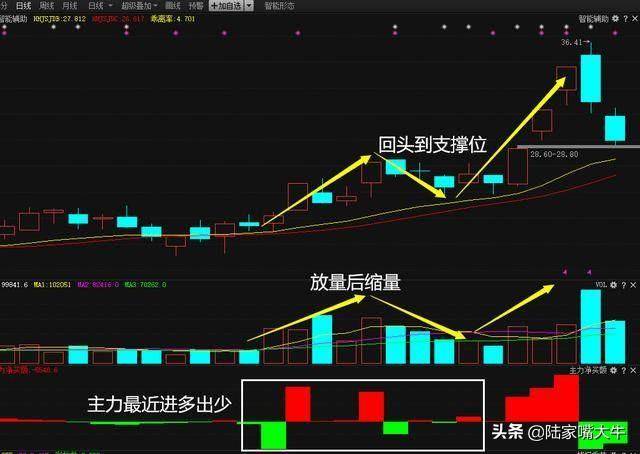
Task: Switch to the 月线 monthly period tab
Action: (x=70, y=6)
